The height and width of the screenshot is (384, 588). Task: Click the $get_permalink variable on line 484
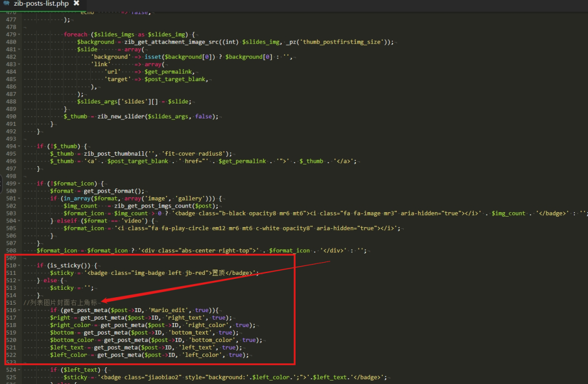point(169,72)
